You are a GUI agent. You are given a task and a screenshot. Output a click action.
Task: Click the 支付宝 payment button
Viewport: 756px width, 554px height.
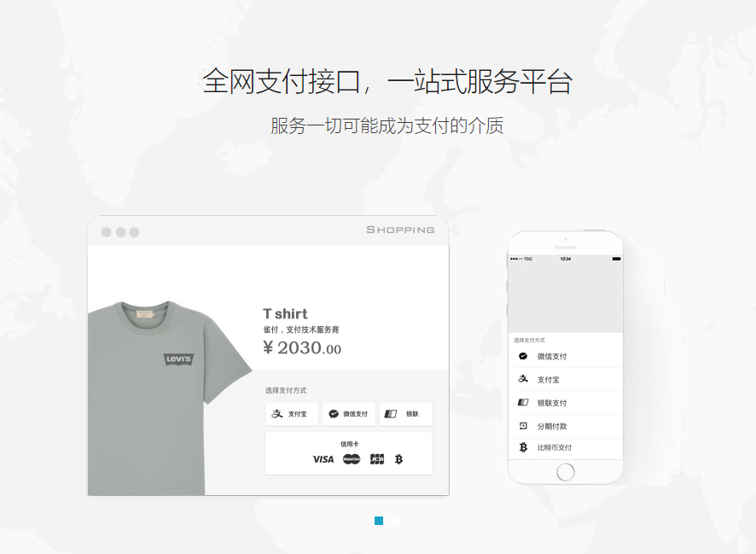tap(292, 414)
